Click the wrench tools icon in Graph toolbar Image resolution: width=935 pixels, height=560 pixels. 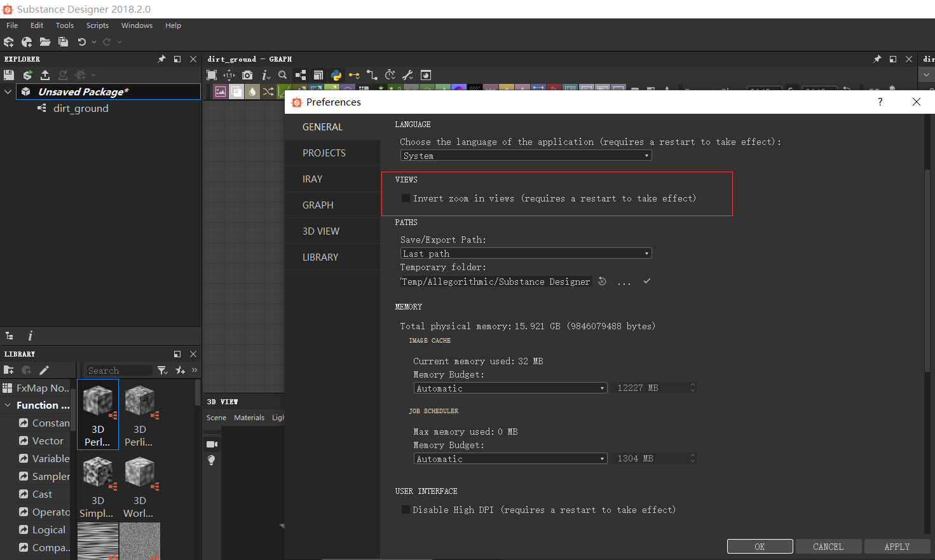[x=407, y=75]
